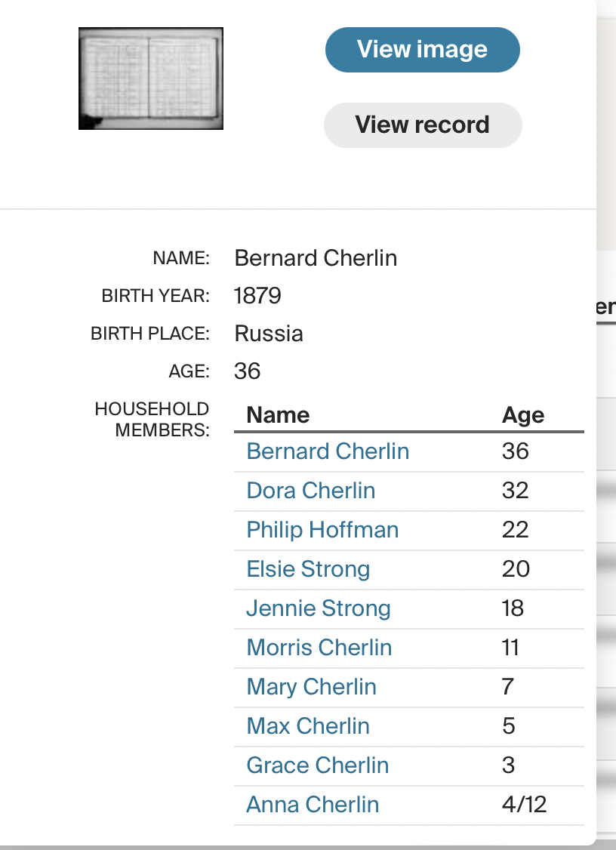
Task: Click the Name column header
Action: (x=277, y=414)
